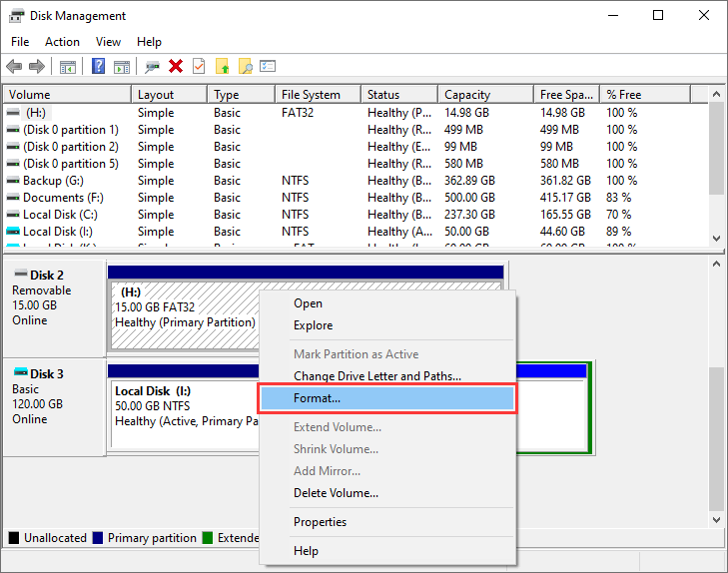Choose Delete Volume... in context menu

coord(336,493)
